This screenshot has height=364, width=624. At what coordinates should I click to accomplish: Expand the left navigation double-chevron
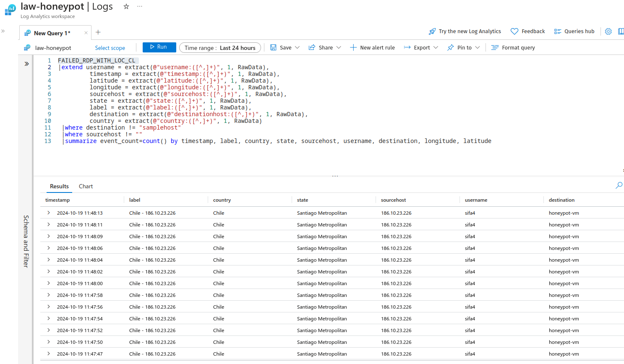(3, 31)
